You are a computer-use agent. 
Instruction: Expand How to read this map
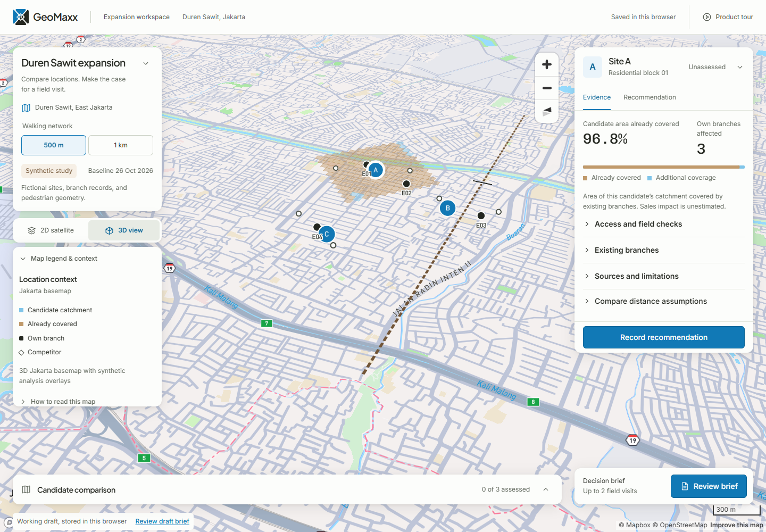(58, 402)
